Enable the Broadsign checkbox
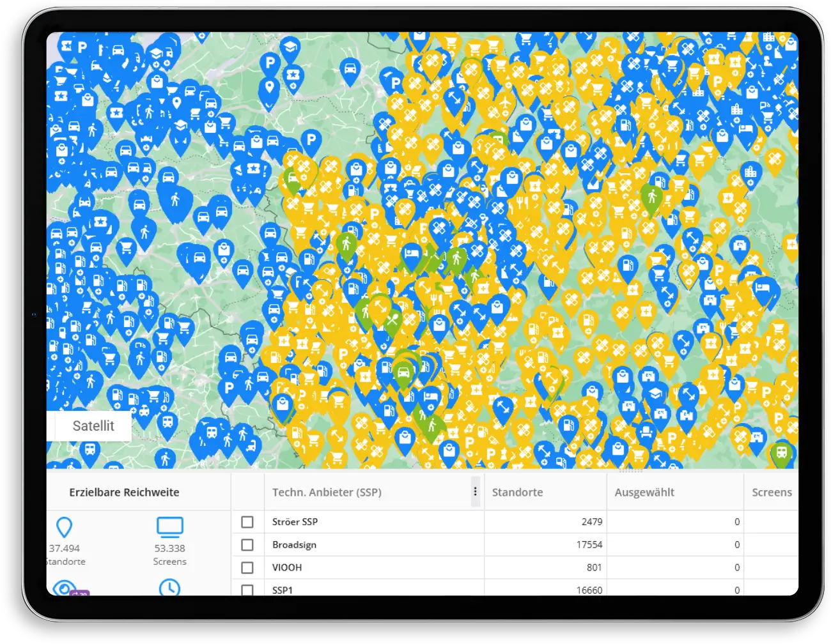This screenshot has width=831, height=644. click(x=247, y=545)
